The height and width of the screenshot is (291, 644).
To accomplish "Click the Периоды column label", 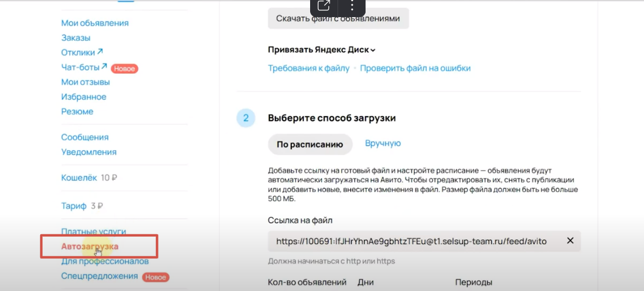I will click(473, 282).
